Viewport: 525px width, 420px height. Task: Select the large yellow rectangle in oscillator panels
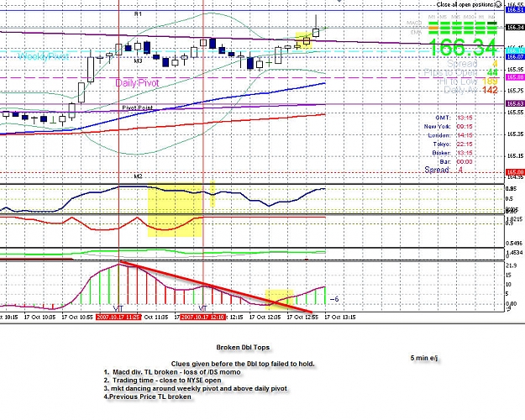175,210
